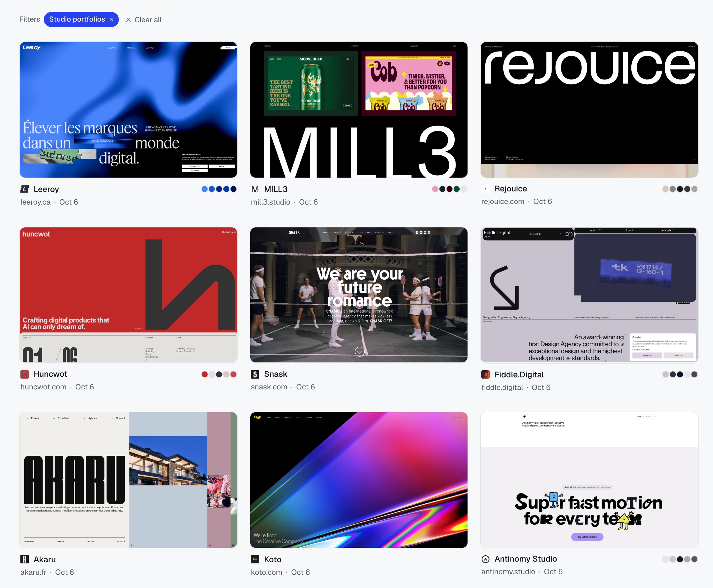Visit the huncwot.com URL link
The height and width of the screenshot is (588, 713).
(43, 387)
